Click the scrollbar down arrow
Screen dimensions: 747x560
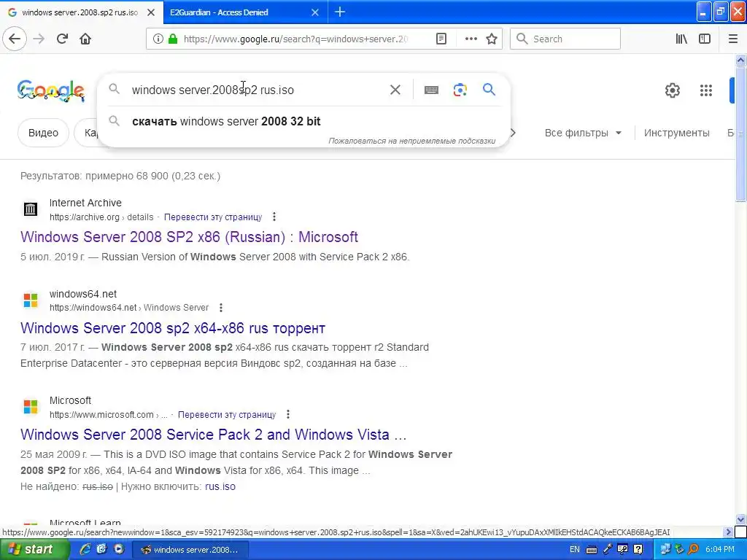pos(740,519)
